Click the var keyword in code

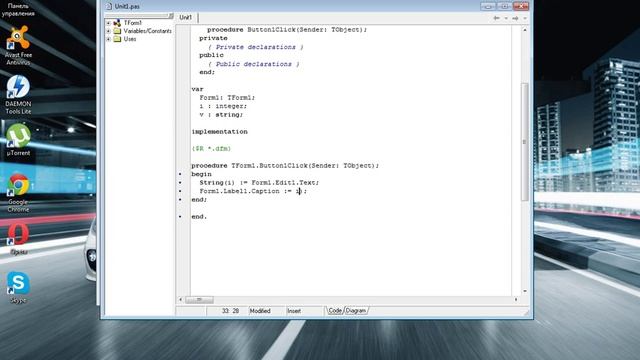198,89
